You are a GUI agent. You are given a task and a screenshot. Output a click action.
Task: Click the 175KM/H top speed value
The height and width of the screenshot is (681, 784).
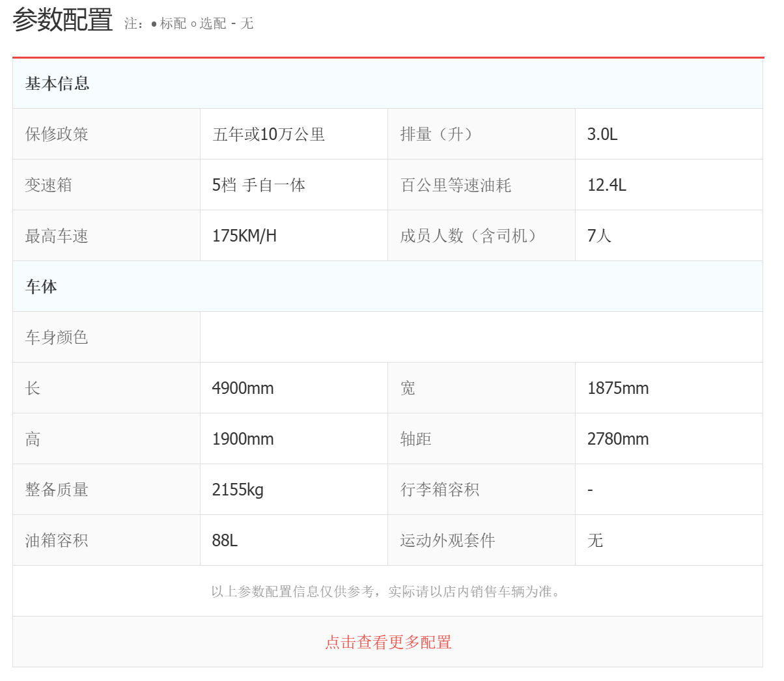[244, 236]
